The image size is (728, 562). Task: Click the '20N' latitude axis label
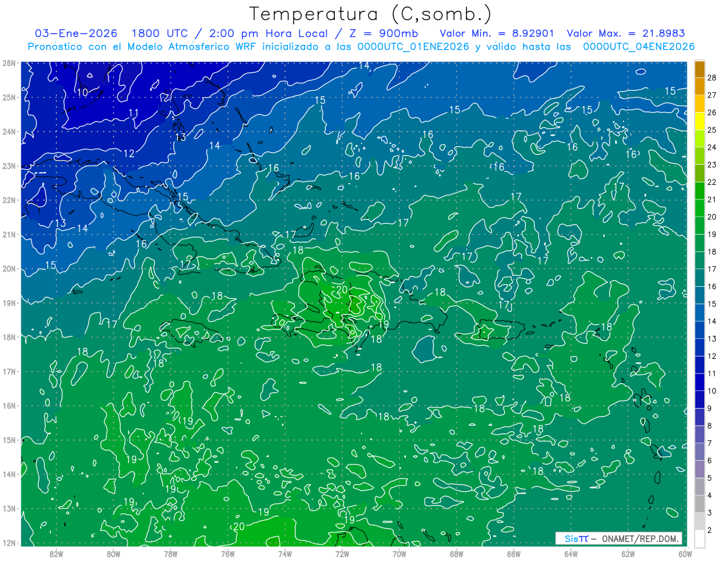pyautogui.click(x=8, y=269)
